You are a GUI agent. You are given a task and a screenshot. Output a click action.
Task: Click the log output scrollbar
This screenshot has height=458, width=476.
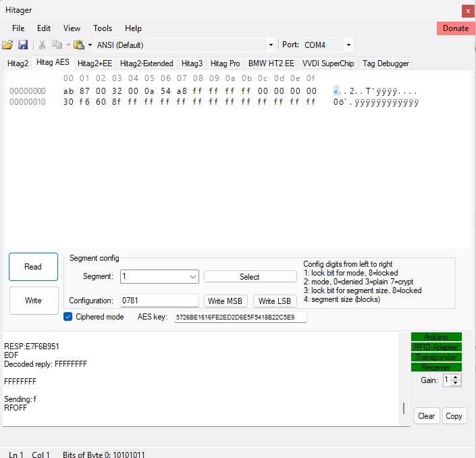click(x=404, y=408)
